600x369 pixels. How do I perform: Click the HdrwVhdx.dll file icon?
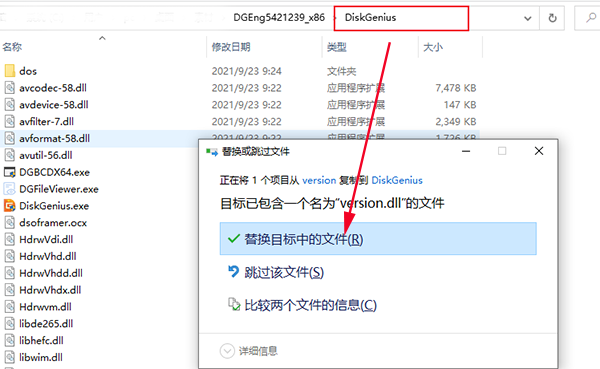point(10,290)
